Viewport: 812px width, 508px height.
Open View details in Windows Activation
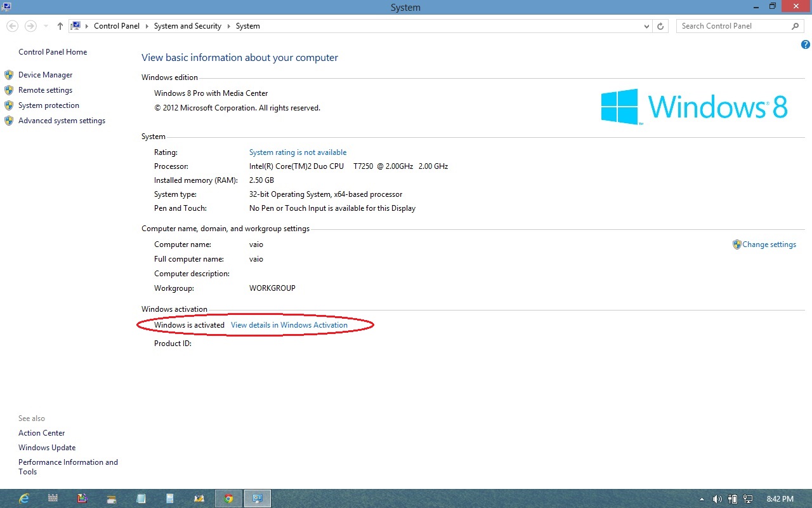[289, 324]
